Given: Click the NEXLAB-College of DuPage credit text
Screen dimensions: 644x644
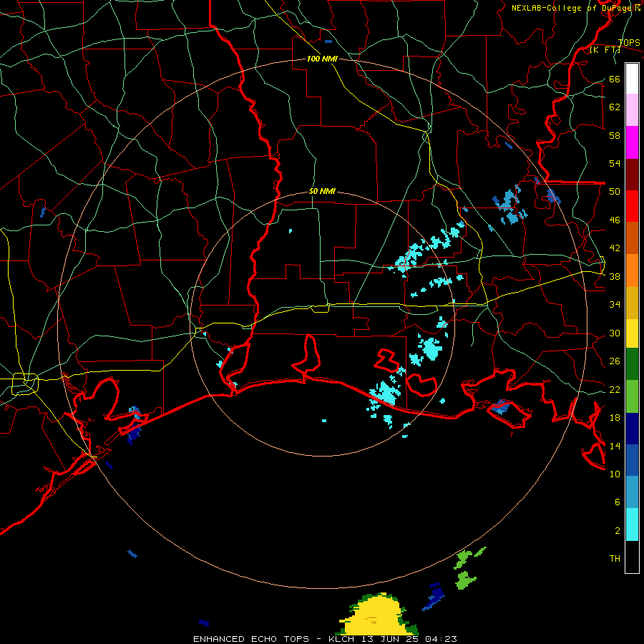Looking at the screenshot, I should click(575, 8).
